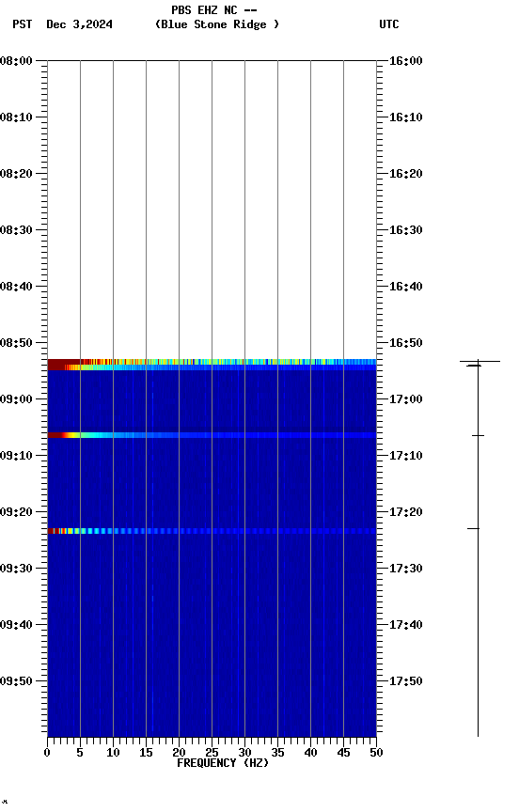519x812 pixels.
Task: Click the 09:00 PST time label
Action: 16,399
